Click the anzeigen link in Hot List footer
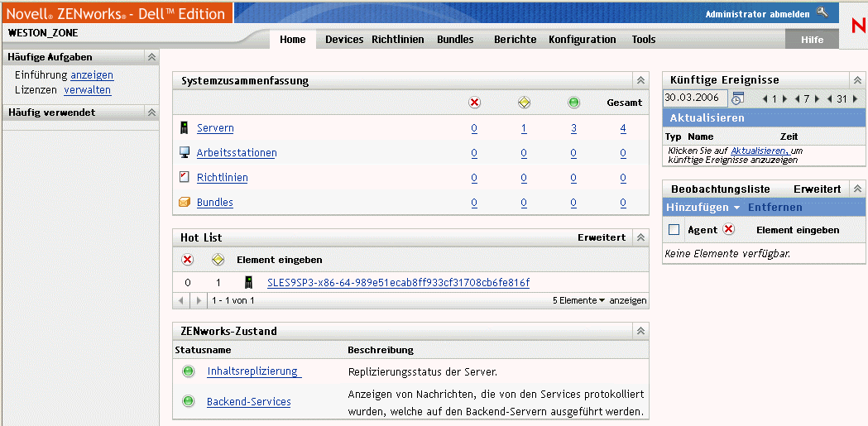This screenshot has height=426, width=868. point(628,300)
